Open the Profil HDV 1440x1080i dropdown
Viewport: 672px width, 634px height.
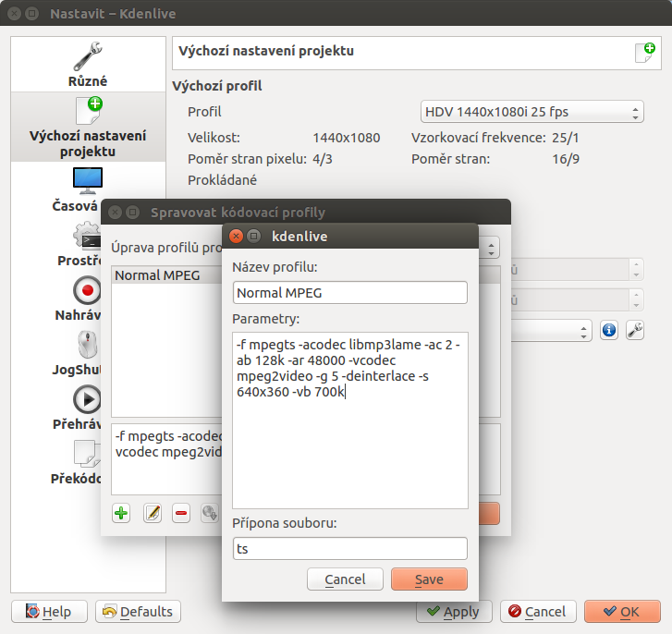tap(531, 112)
